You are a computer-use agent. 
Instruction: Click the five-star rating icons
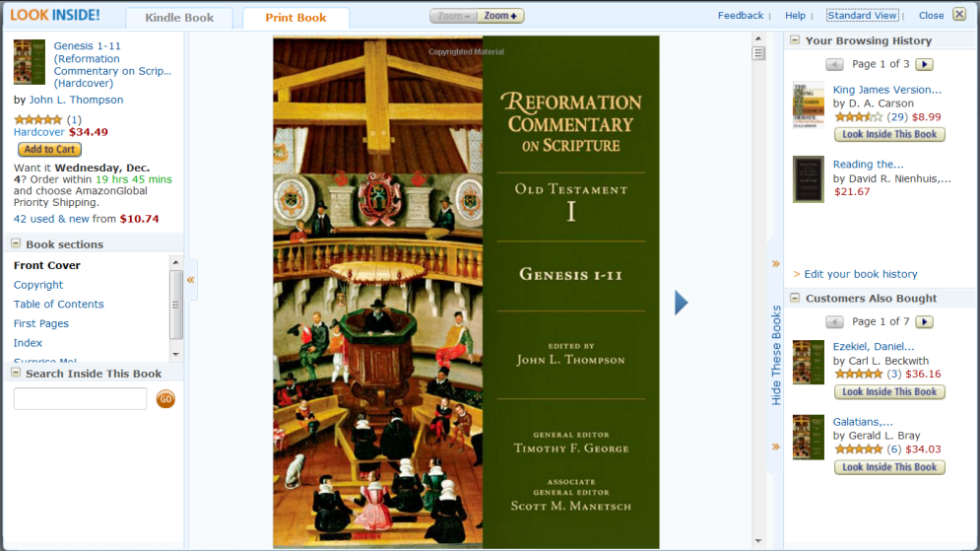point(38,119)
